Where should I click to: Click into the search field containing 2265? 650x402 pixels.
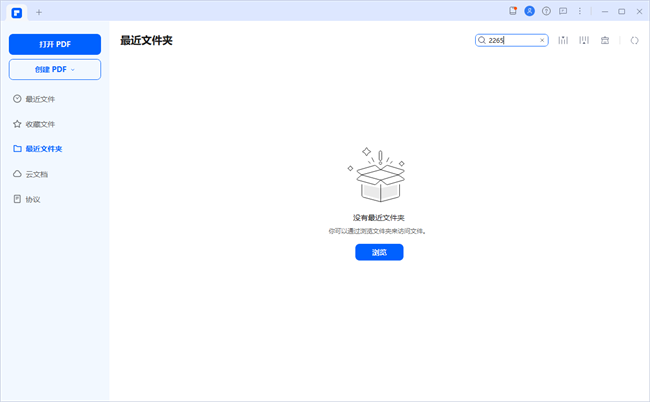512,40
